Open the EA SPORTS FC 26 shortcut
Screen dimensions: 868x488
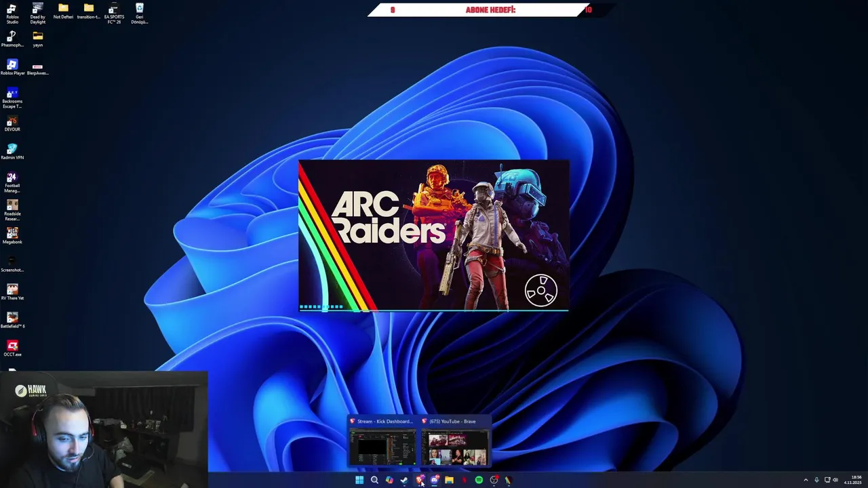point(114,14)
